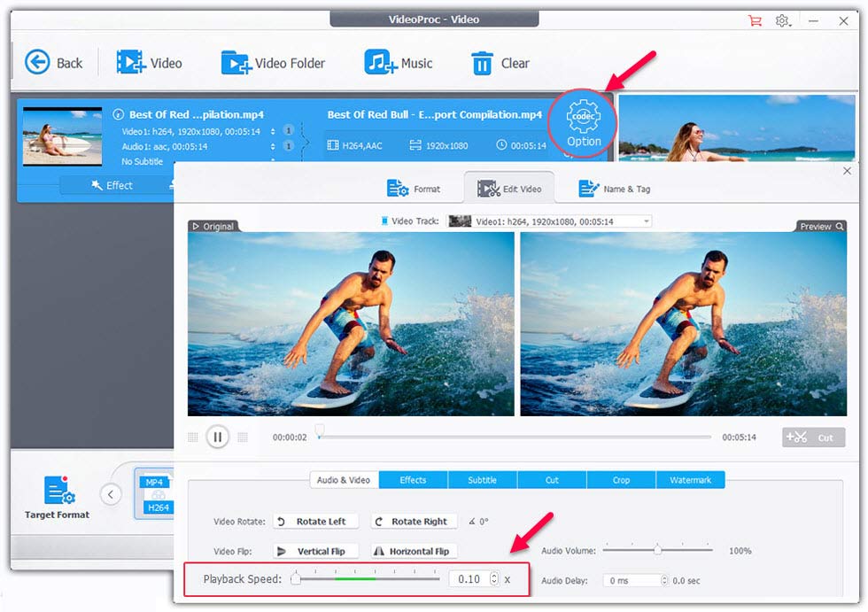Close the edit options dialog

click(x=847, y=171)
